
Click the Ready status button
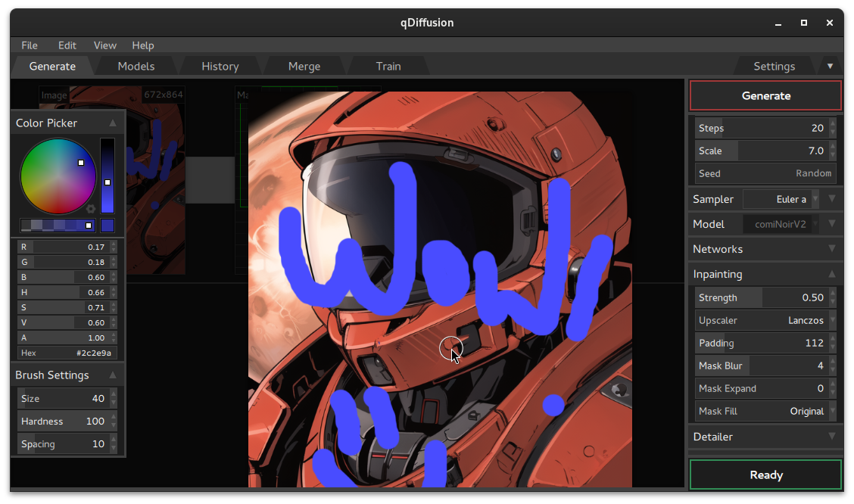[x=765, y=474]
